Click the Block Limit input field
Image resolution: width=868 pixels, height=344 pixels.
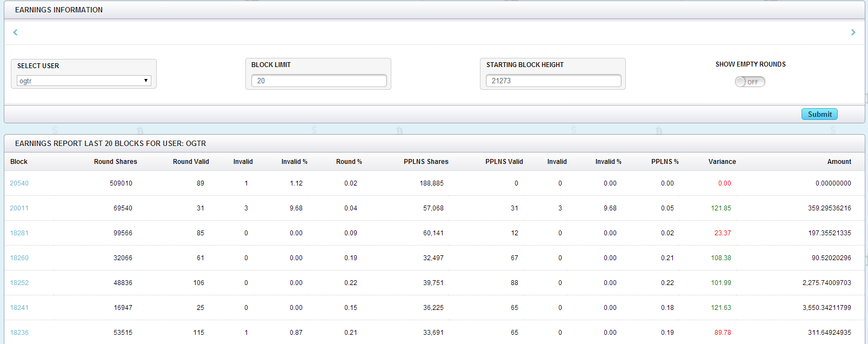click(319, 81)
